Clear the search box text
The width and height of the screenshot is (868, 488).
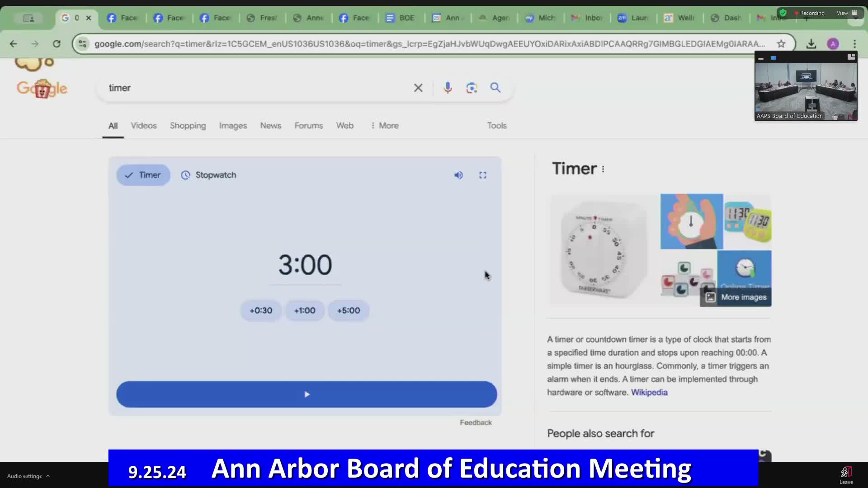(x=418, y=88)
